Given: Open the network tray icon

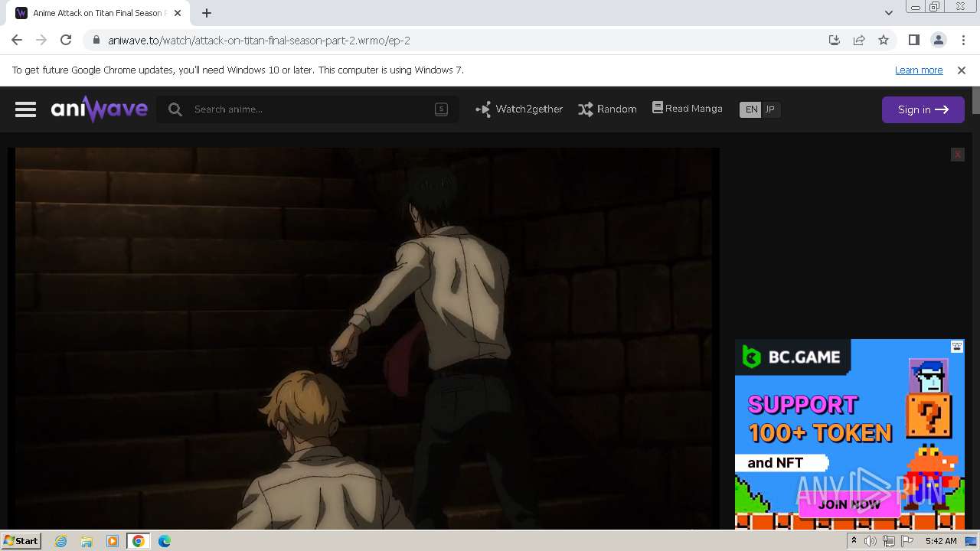Looking at the screenshot, I should pos(889,541).
